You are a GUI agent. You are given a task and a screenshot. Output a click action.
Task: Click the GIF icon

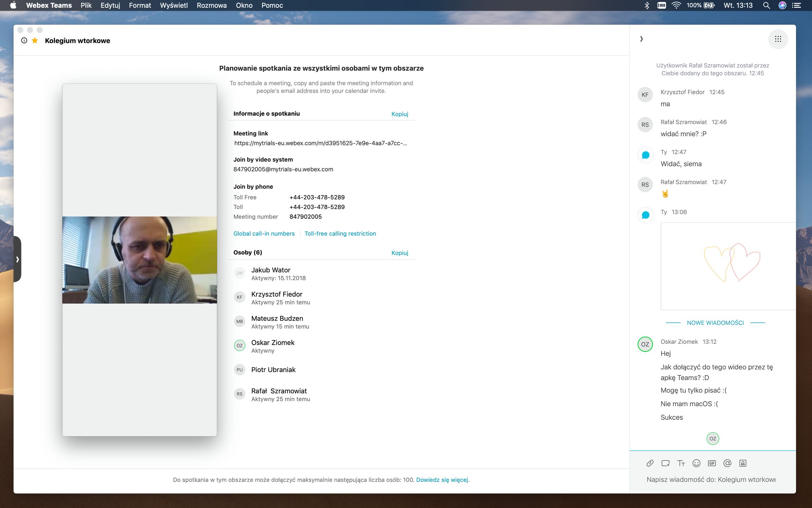point(712,463)
